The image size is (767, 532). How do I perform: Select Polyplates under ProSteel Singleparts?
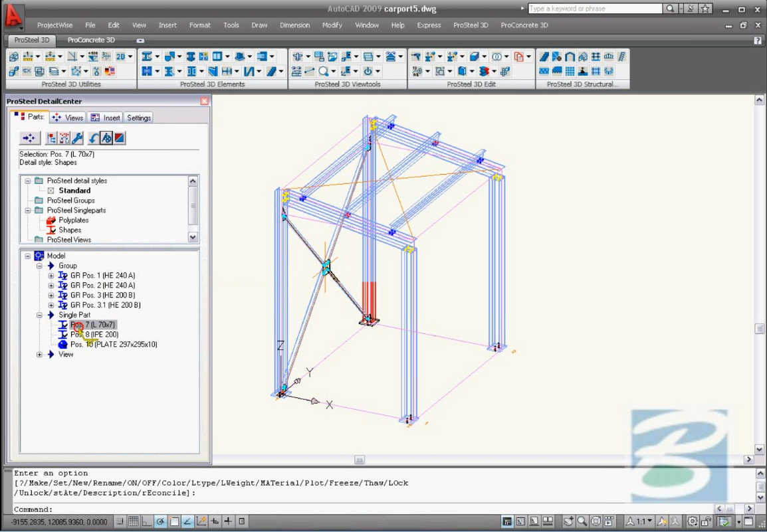(x=73, y=220)
